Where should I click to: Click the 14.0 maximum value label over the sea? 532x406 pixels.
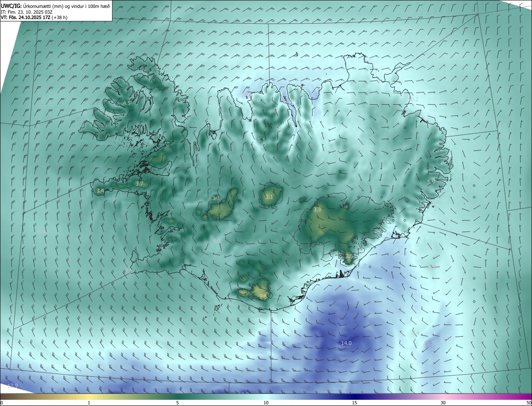point(346,343)
